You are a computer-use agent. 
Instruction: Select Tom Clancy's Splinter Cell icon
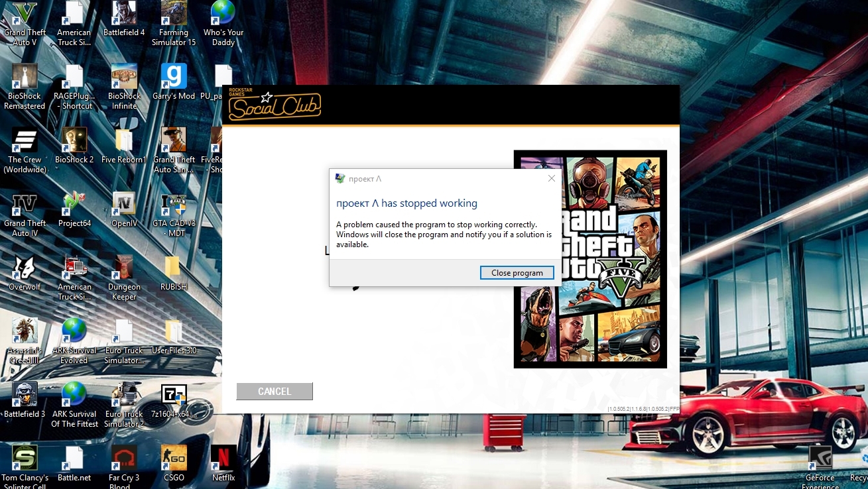pos(25,467)
